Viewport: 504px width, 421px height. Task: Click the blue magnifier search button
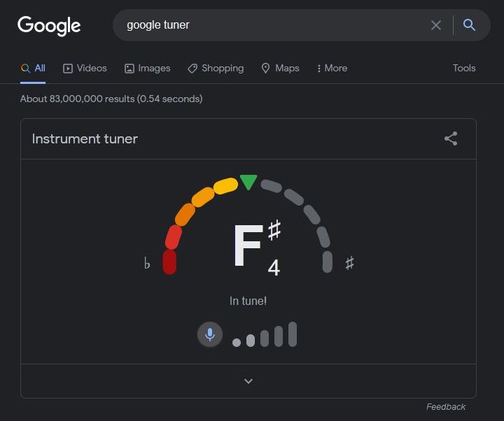click(470, 25)
